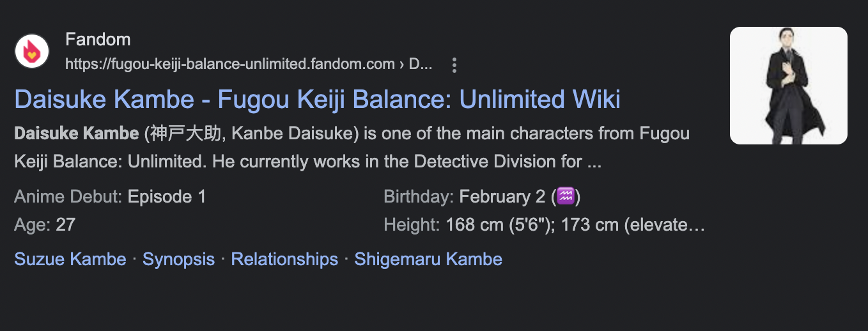The image size is (868, 331).
Task: Click the snippet line mentioning Detective Division
Action: pyautogui.click(x=307, y=162)
